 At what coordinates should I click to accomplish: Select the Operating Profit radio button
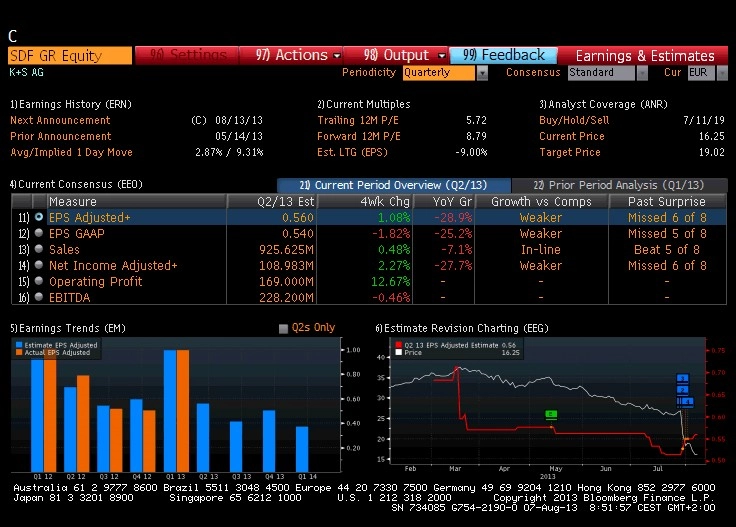[x=39, y=281]
